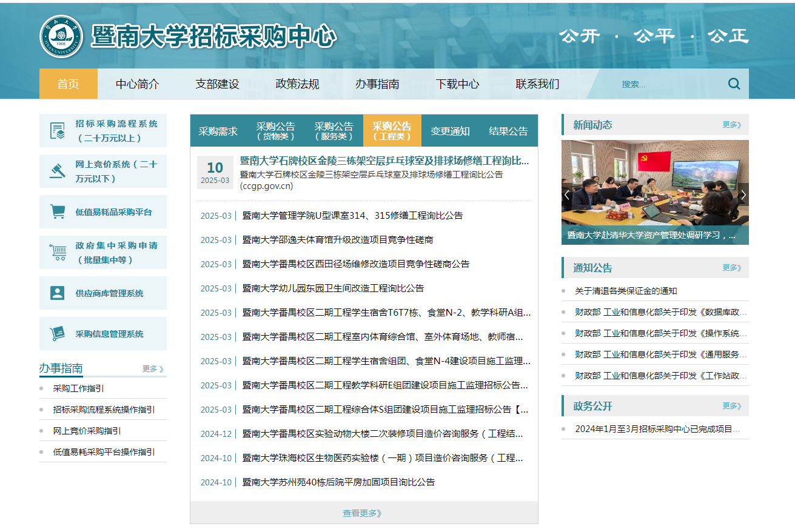795x532 pixels.
Task: Open 2024年1月至3月招标采购中心已完成项目 link
Action: (657, 429)
